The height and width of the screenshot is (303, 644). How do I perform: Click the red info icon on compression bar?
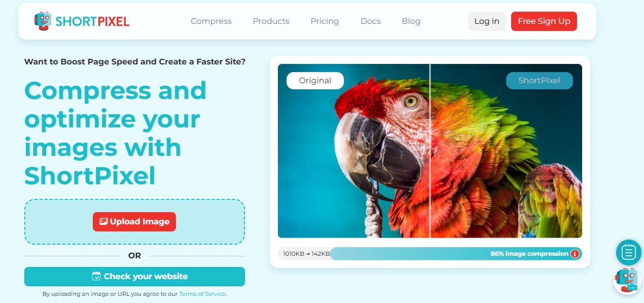click(x=575, y=254)
